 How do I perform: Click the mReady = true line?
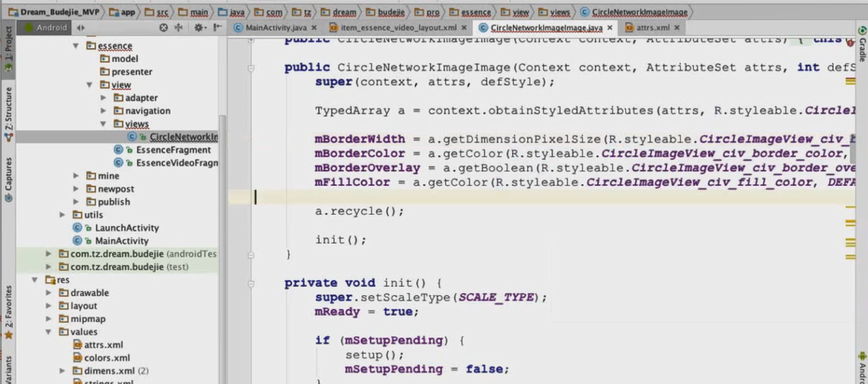point(367,312)
